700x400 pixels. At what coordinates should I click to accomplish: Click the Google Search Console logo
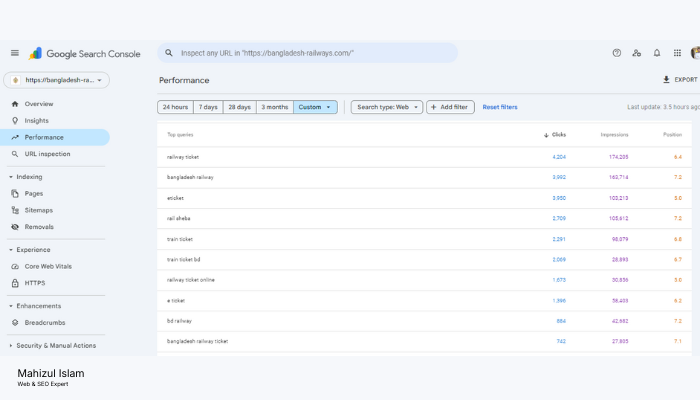tap(84, 54)
